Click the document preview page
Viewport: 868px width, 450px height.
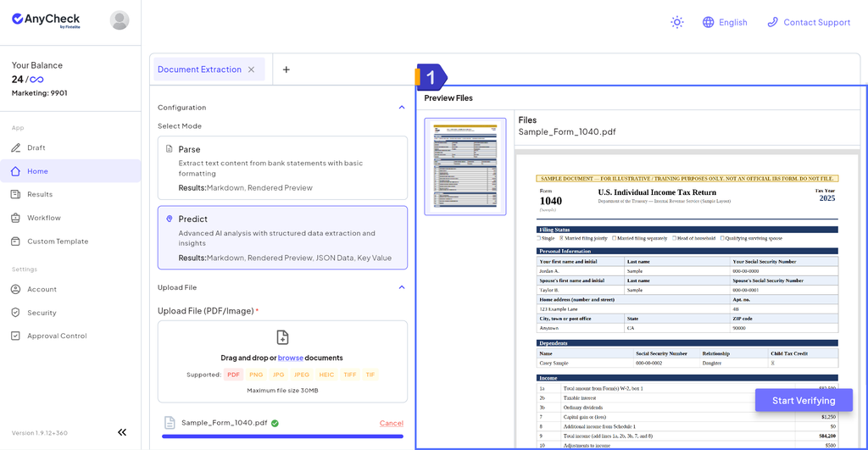[x=687, y=302]
